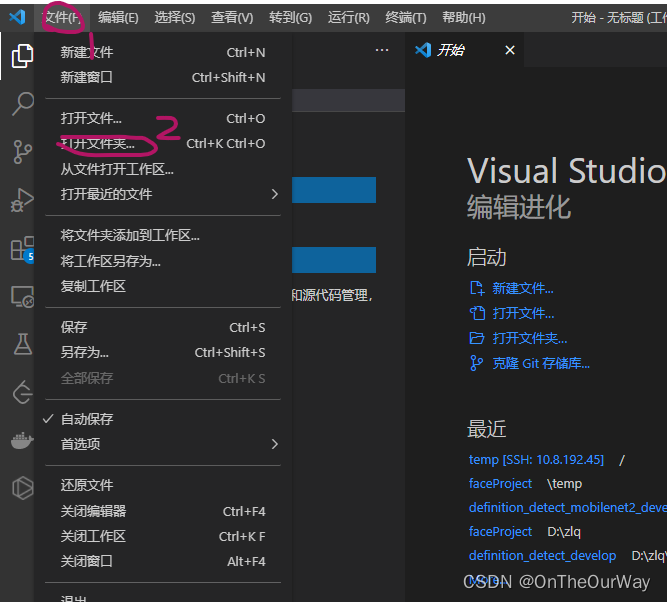Open the 选择(S) menu
This screenshot has width=667, height=602.
coord(174,17)
